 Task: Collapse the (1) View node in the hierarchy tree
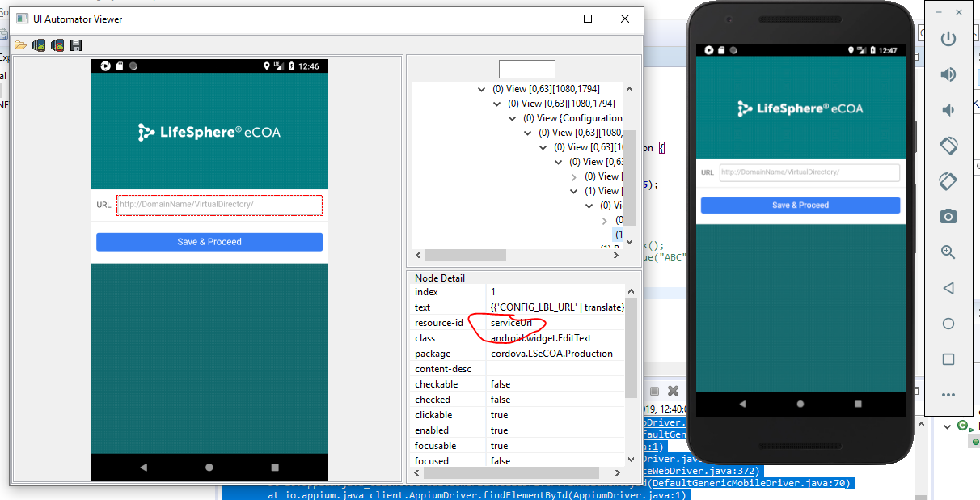click(574, 191)
